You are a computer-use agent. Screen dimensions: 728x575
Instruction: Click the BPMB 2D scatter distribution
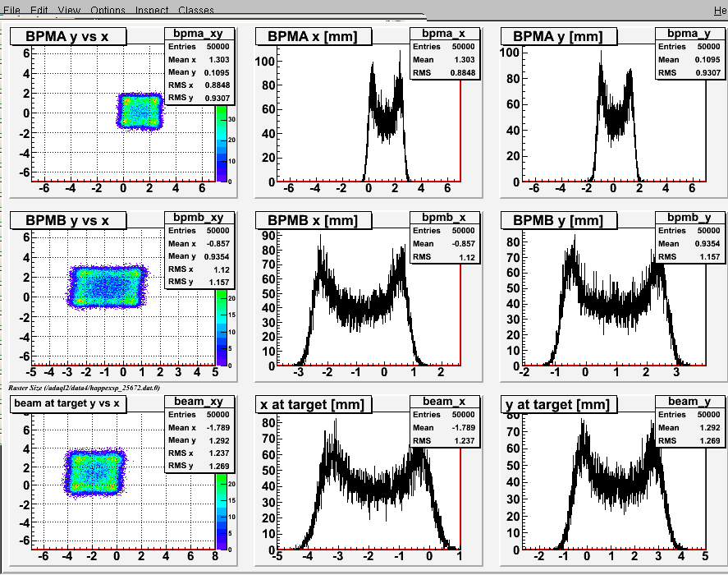coord(107,287)
